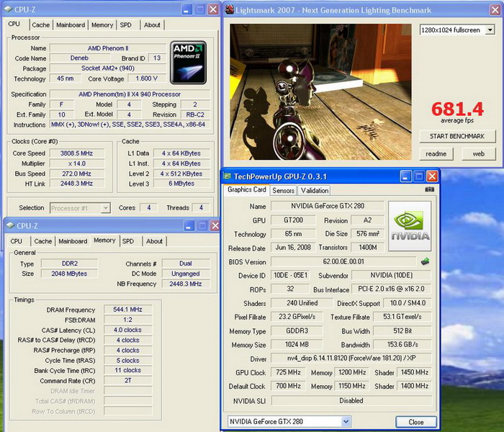The image size is (504, 432).
Task: Open the Lightsmark resolution dropdown
Action: pos(490,30)
